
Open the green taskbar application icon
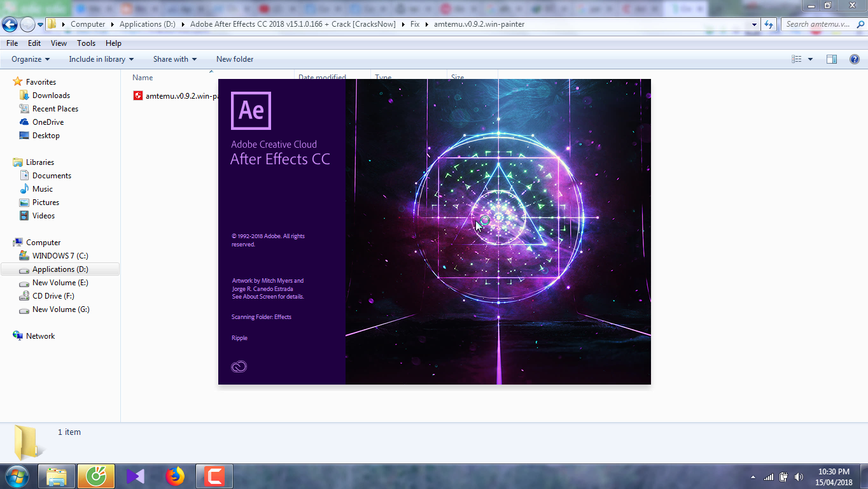pos(96,476)
